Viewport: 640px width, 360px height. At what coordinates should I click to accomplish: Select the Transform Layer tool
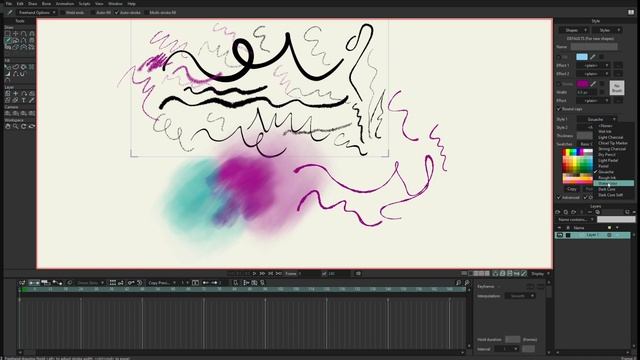click(16, 93)
